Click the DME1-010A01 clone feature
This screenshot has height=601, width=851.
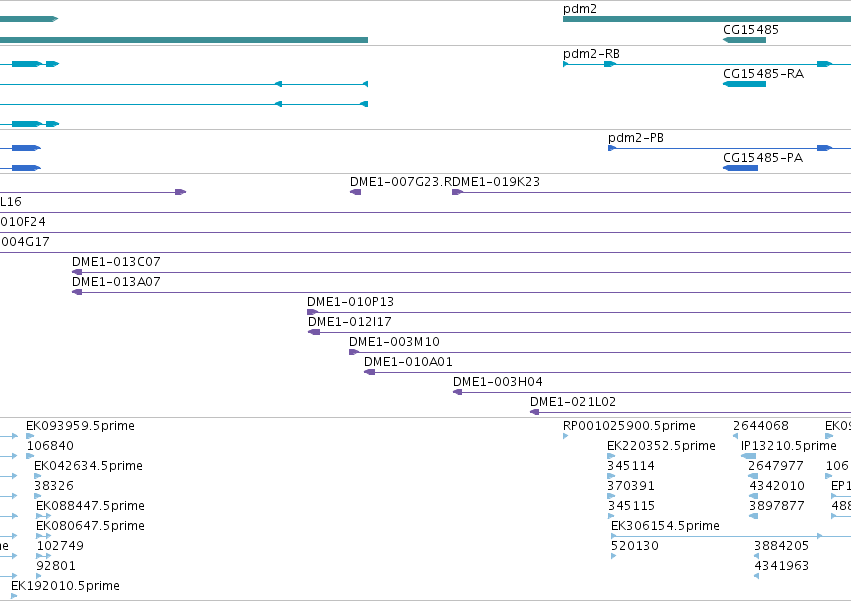pyautogui.click(x=607, y=372)
